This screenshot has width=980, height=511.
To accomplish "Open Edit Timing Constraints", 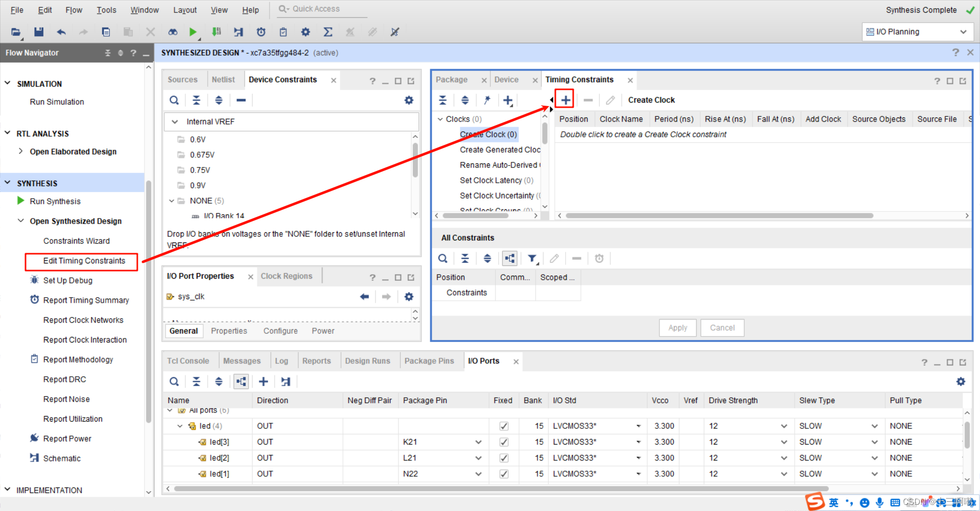I will [84, 261].
